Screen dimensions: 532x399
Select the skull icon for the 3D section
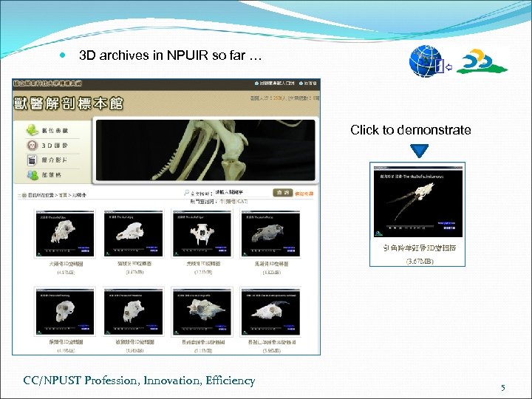[x=32, y=146]
